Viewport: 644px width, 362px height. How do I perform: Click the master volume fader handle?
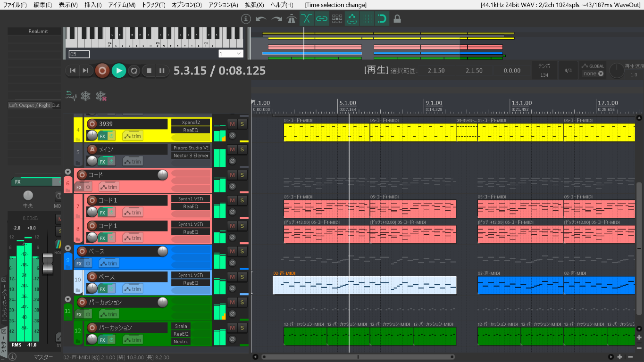(x=48, y=263)
